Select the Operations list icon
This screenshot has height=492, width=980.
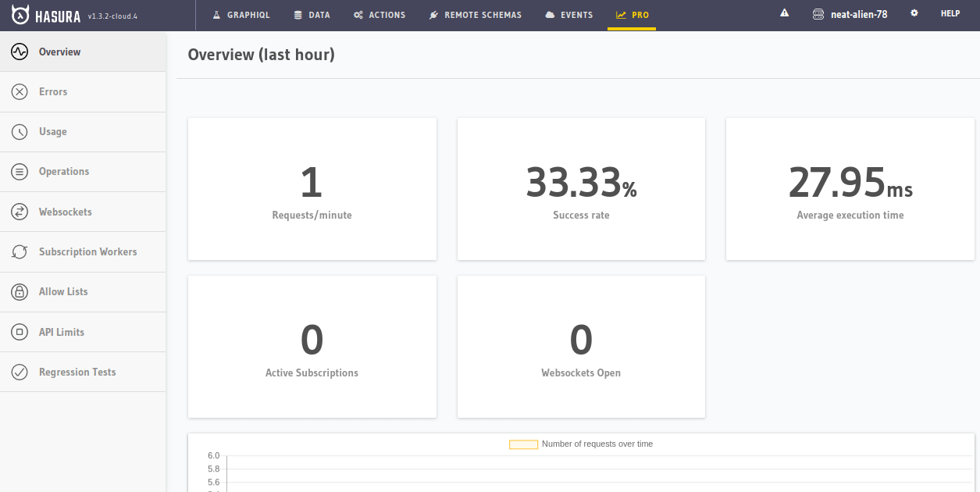(x=20, y=172)
